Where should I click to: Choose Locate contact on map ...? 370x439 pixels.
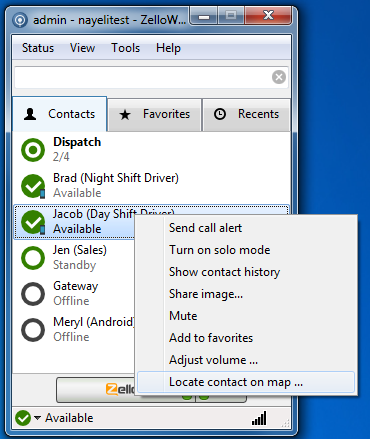coord(246,382)
